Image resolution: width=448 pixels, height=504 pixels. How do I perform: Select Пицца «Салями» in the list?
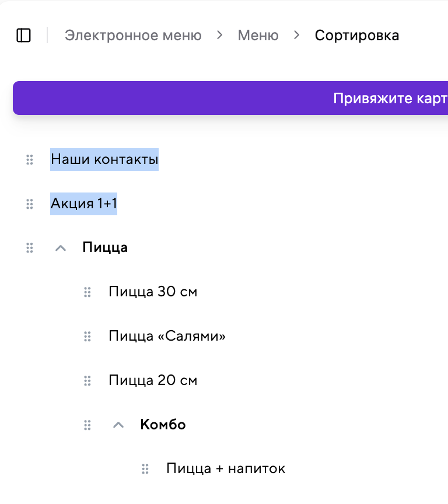coord(167,336)
